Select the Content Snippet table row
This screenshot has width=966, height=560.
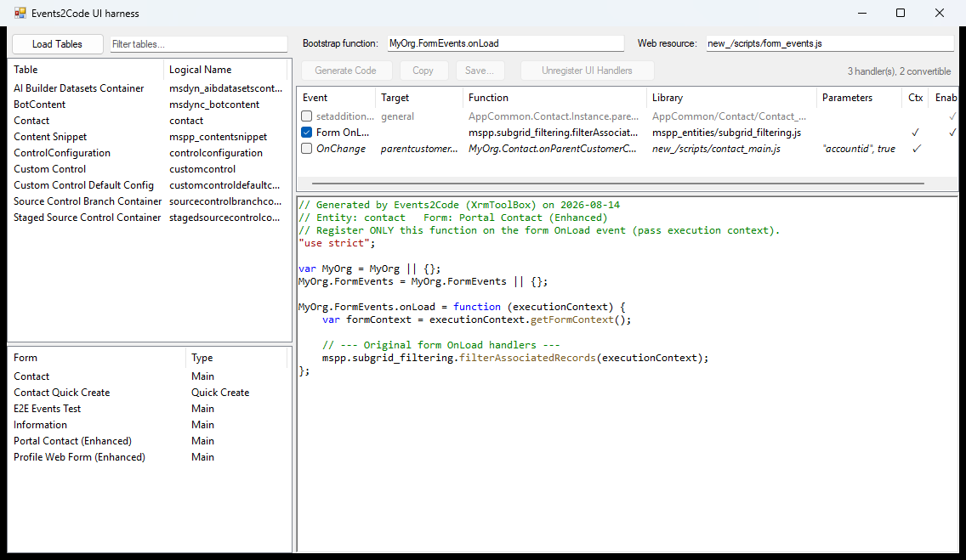coord(149,137)
